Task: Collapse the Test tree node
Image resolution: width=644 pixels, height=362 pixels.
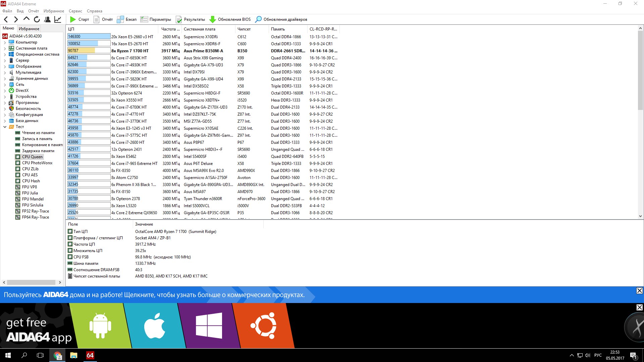Action: [5, 127]
